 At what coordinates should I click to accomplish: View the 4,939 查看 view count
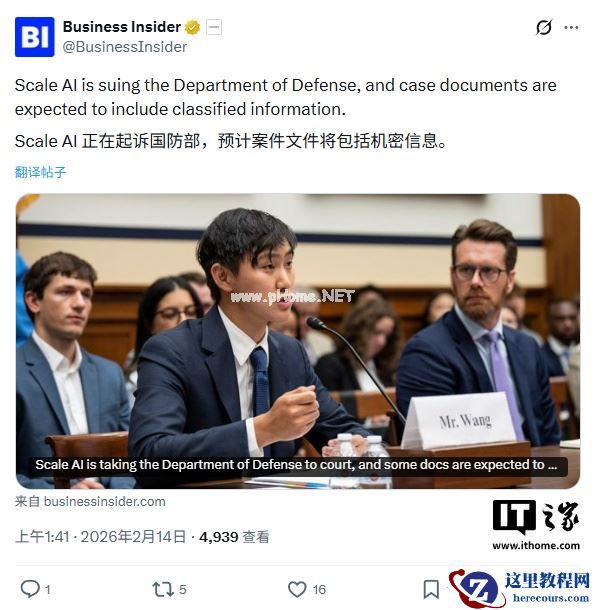(234, 537)
